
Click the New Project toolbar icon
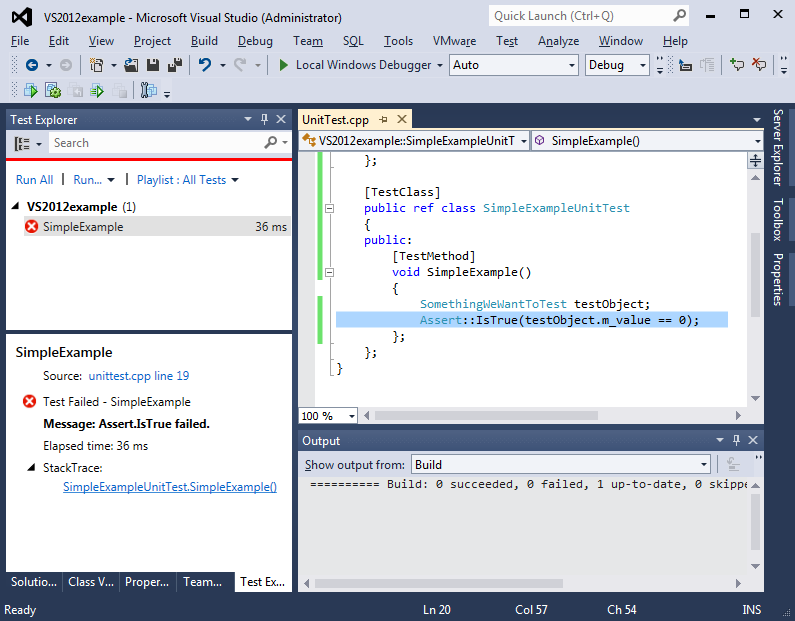96,65
